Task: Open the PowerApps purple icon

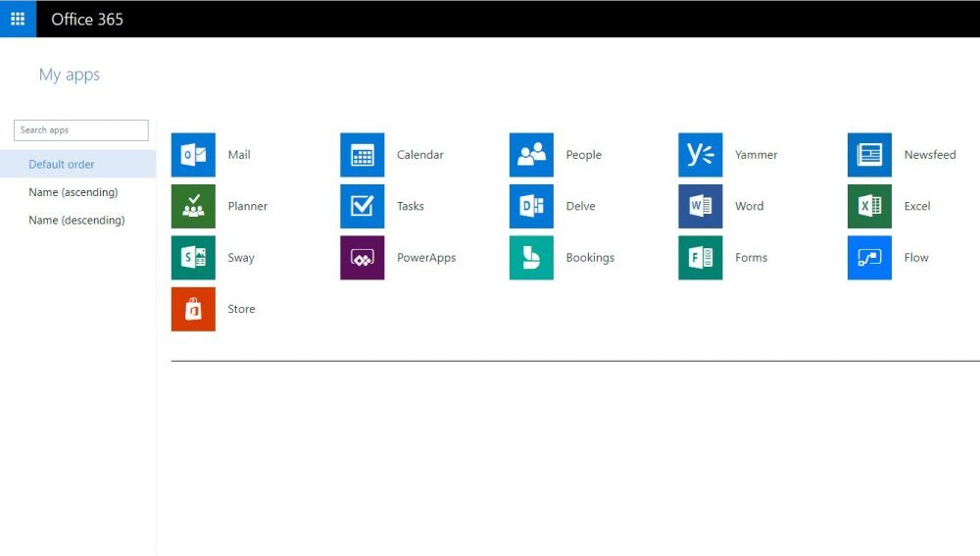Action: tap(363, 258)
